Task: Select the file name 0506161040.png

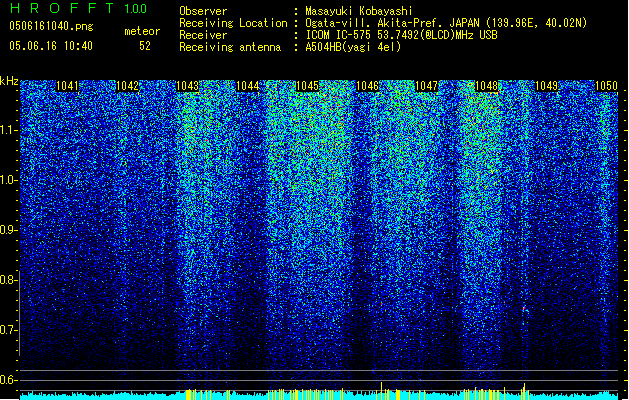Action: coord(51,26)
